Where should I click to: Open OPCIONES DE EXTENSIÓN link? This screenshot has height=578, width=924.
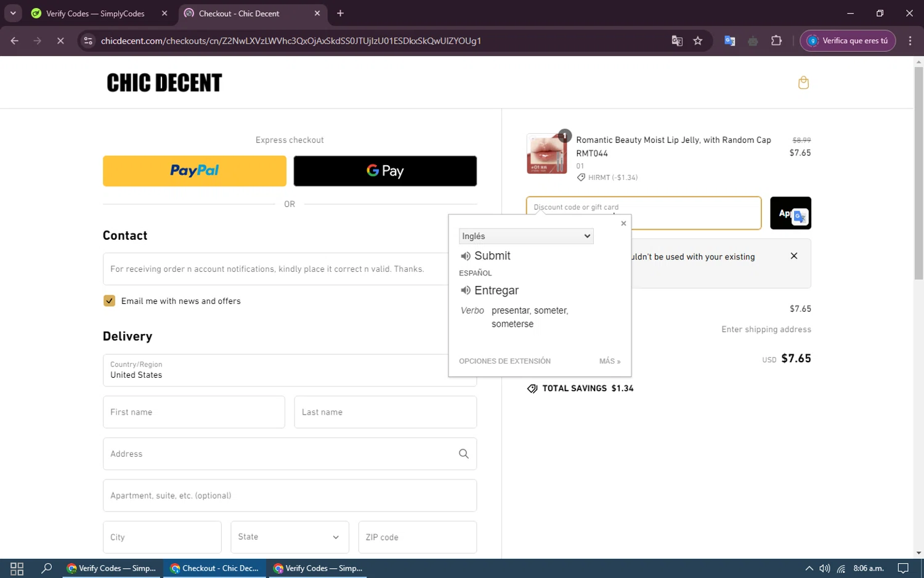[x=505, y=361]
